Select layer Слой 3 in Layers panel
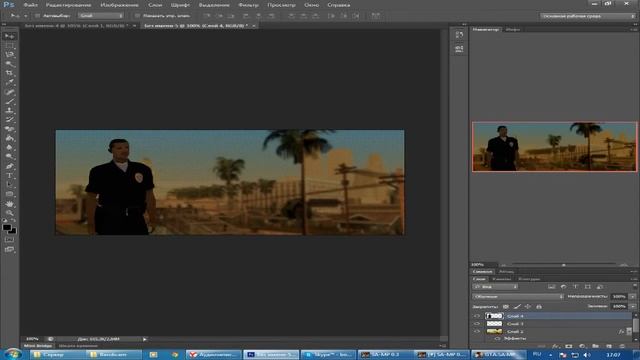This screenshot has width=640, height=360. point(555,324)
